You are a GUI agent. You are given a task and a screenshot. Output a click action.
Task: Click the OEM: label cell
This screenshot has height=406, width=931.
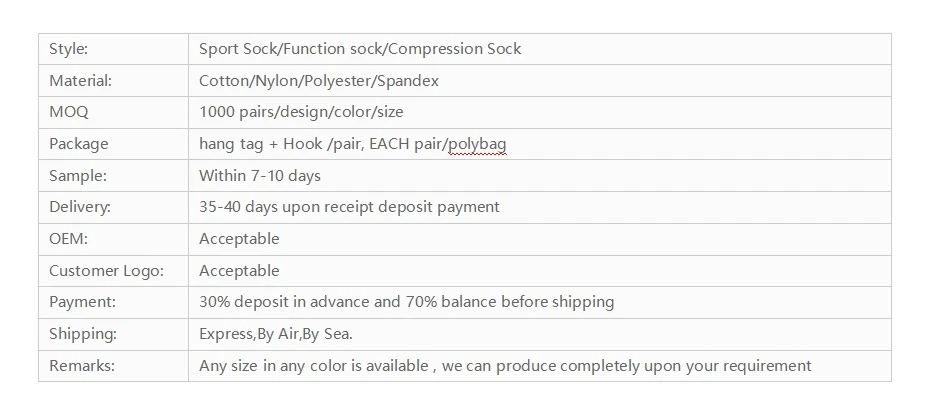point(113,239)
